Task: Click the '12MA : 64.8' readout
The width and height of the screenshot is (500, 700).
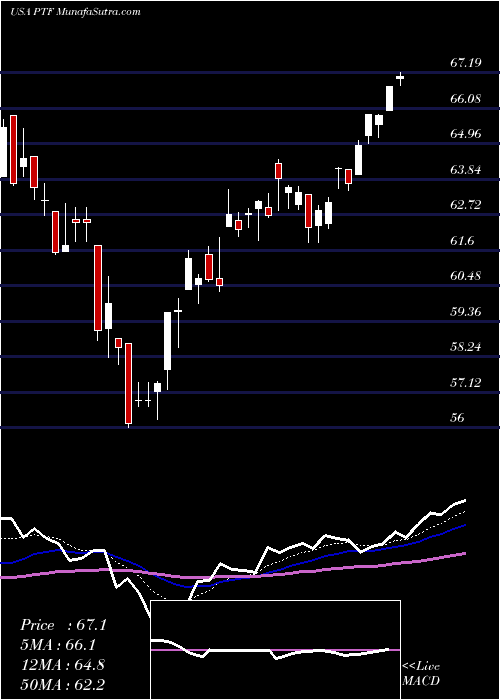Action: (x=62, y=665)
